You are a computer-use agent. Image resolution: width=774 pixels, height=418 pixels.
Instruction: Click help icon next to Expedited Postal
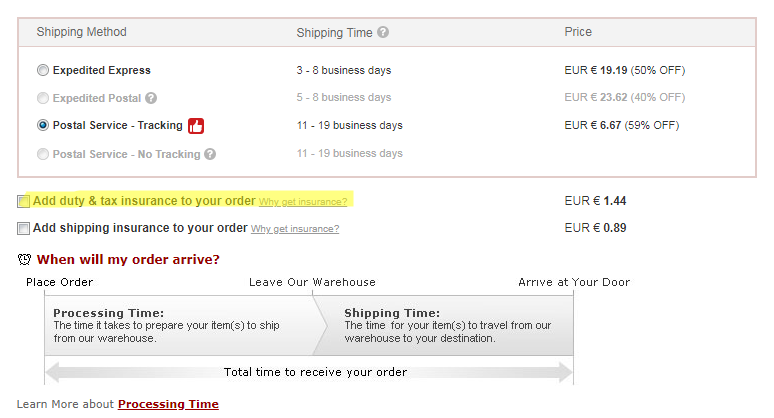(151, 98)
